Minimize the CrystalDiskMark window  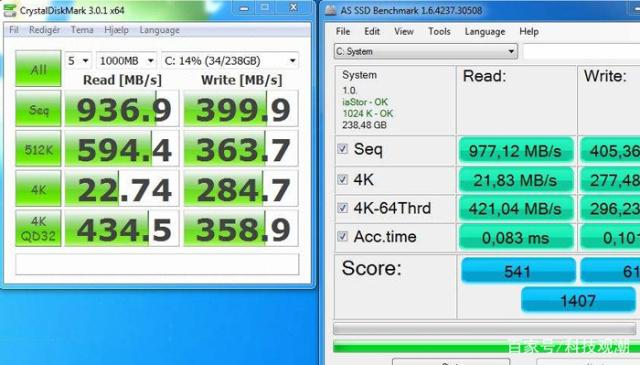(244, 8)
